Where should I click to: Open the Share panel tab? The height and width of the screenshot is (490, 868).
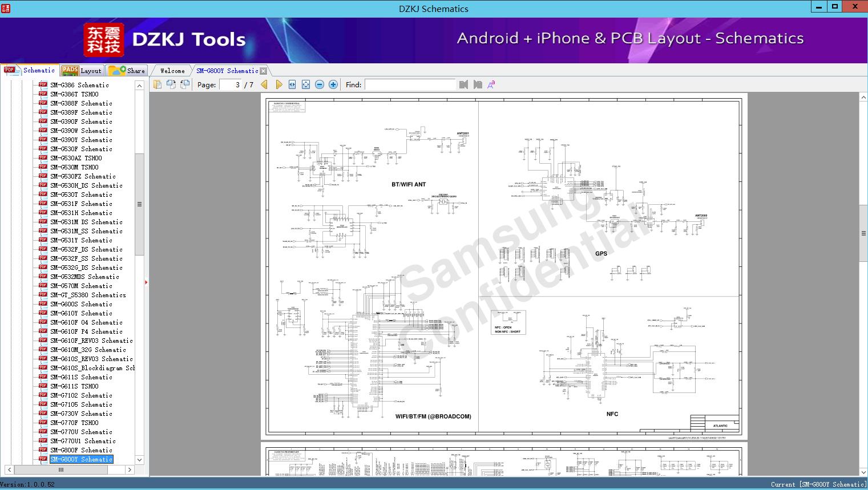127,71
